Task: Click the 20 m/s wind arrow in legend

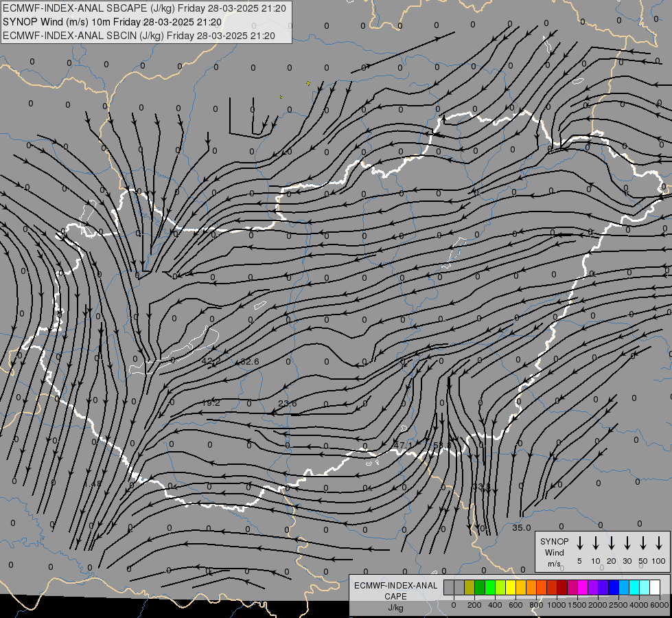Action: 611,543
